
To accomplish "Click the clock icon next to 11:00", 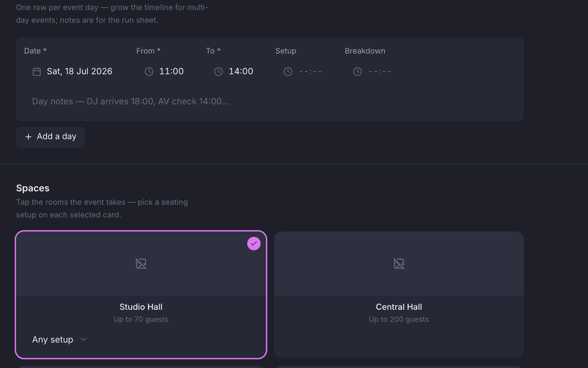I will 149,72.
